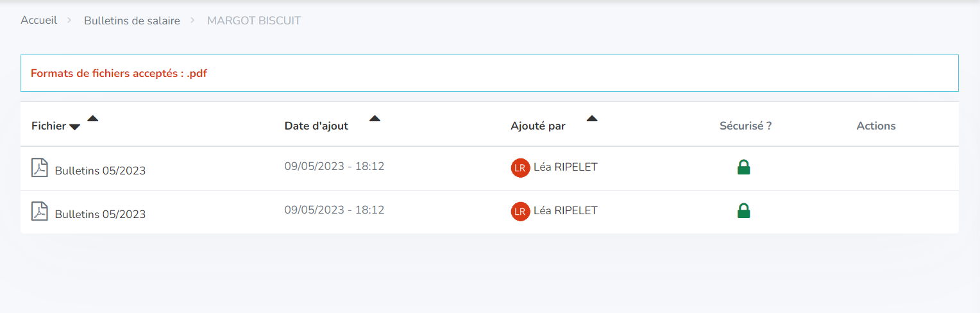Click the chevron separator after Bulletins de salaire

click(x=193, y=21)
